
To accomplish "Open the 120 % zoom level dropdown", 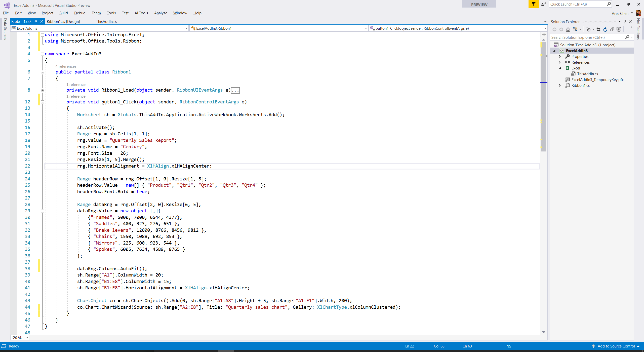I will coord(27,338).
